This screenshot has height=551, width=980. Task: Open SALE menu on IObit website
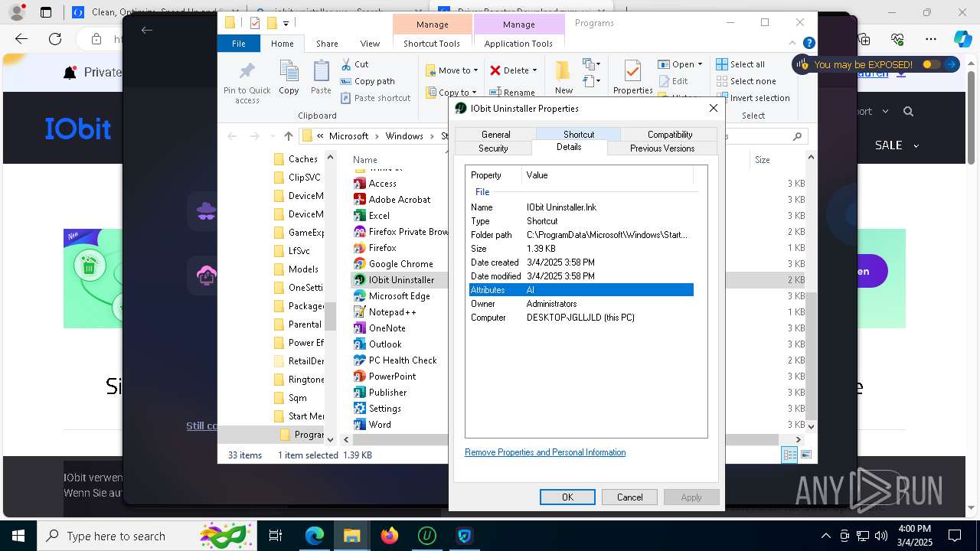[897, 145]
